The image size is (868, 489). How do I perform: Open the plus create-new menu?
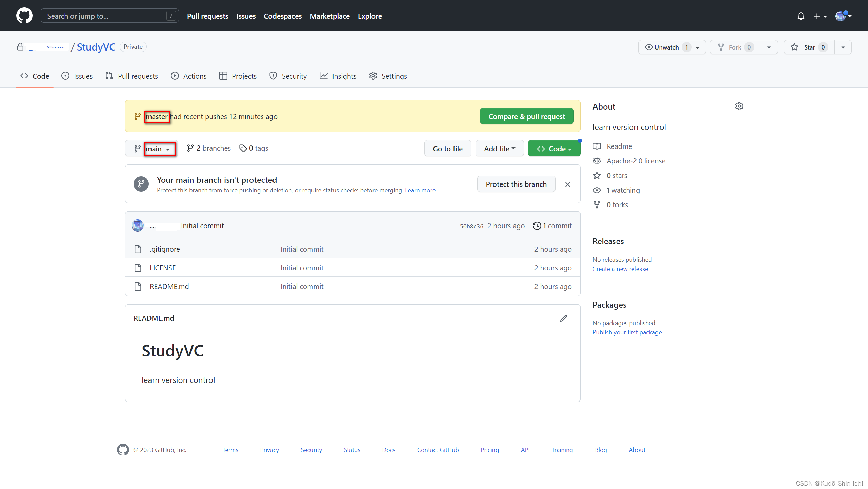tap(820, 16)
